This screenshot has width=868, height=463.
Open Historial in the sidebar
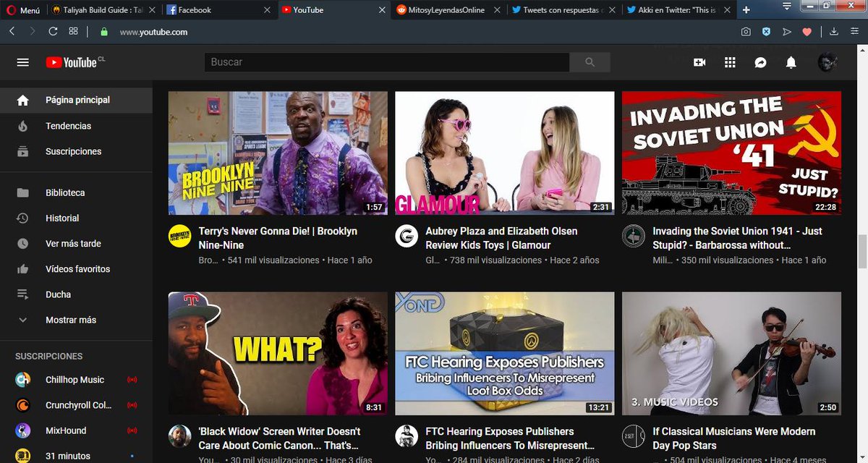(x=76, y=218)
